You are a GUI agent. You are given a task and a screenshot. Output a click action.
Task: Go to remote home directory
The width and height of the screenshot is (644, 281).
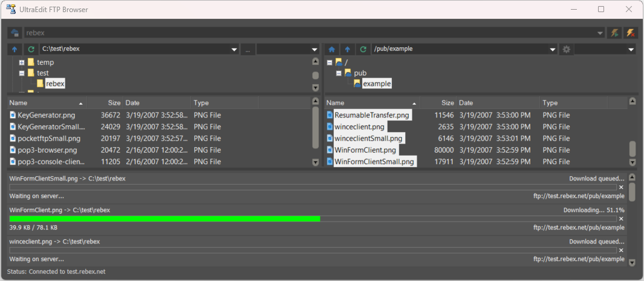pos(331,49)
